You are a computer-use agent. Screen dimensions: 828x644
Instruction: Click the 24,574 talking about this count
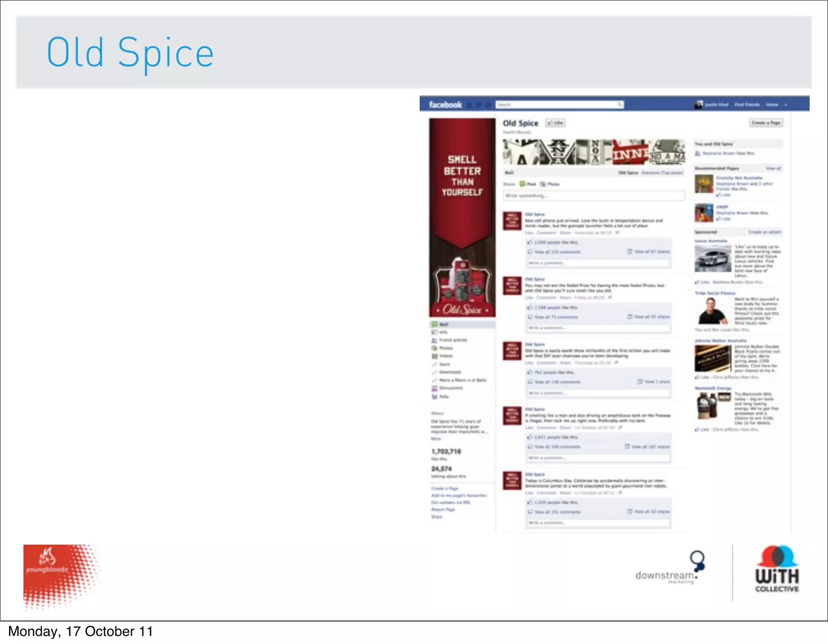pyautogui.click(x=441, y=469)
